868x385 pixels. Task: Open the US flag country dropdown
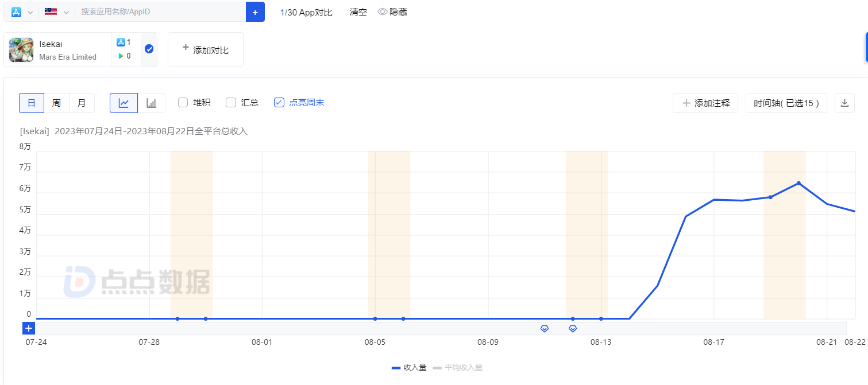57,12
